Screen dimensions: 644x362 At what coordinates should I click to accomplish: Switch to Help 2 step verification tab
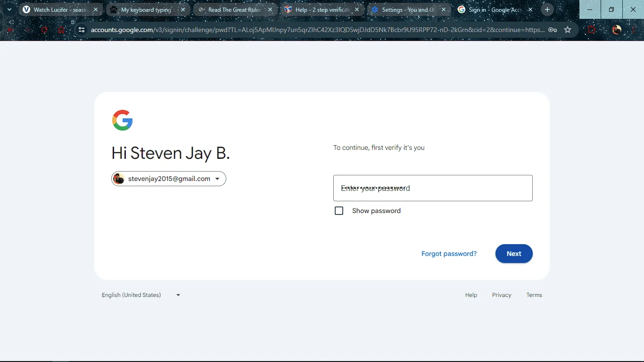[322, 9]
